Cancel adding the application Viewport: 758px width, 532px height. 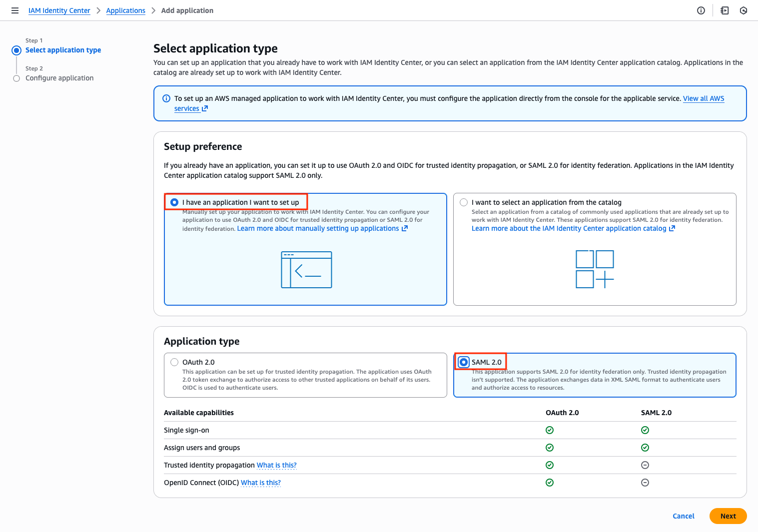click(x=684, y=516)
